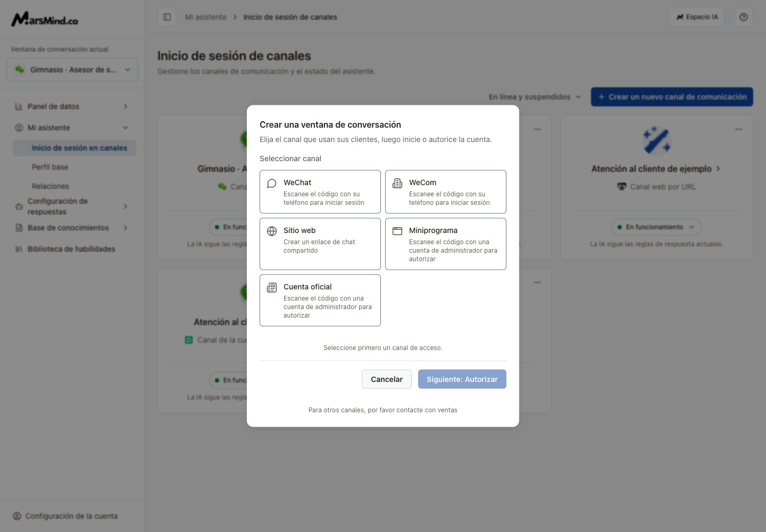The height and width of the screenshot is (532, 766).
Task: Open Relaciones menu item
Action: point(51,186)
